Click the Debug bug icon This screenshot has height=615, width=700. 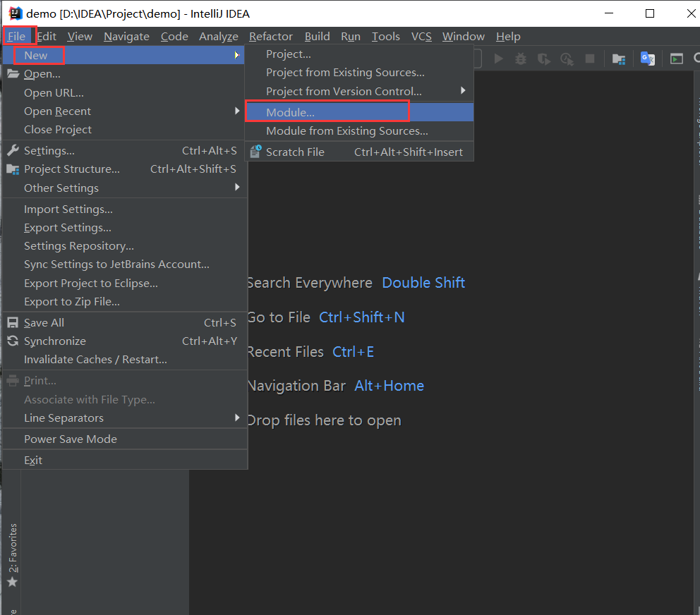coord(521,59)
